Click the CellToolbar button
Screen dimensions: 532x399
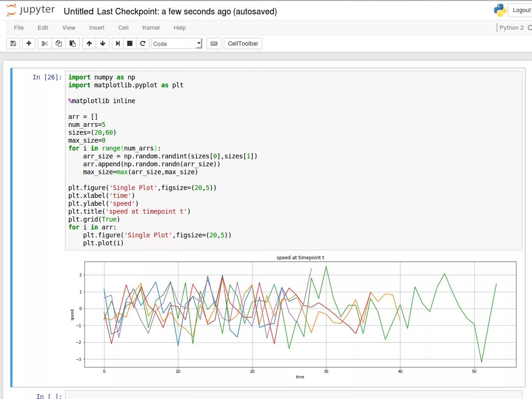[243, 44]
